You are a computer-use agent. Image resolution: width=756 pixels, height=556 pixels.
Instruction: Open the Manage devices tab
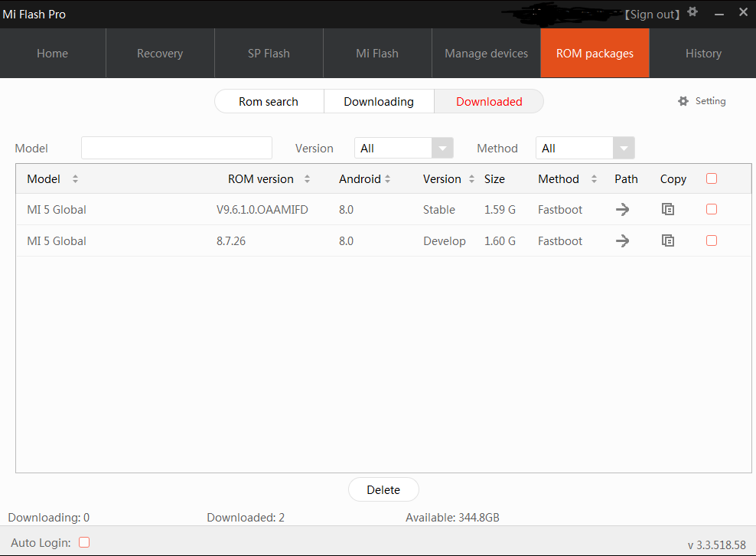pyautogui.click(x=486, y=54)
